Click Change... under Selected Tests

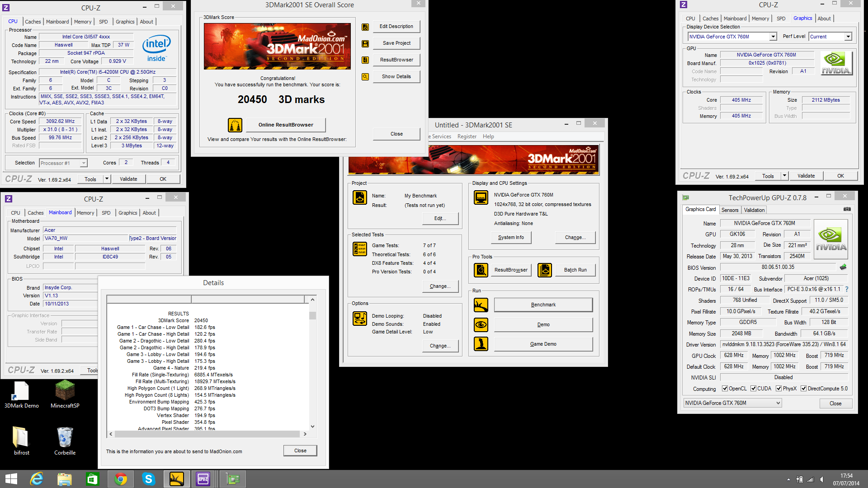pos(440,286)
